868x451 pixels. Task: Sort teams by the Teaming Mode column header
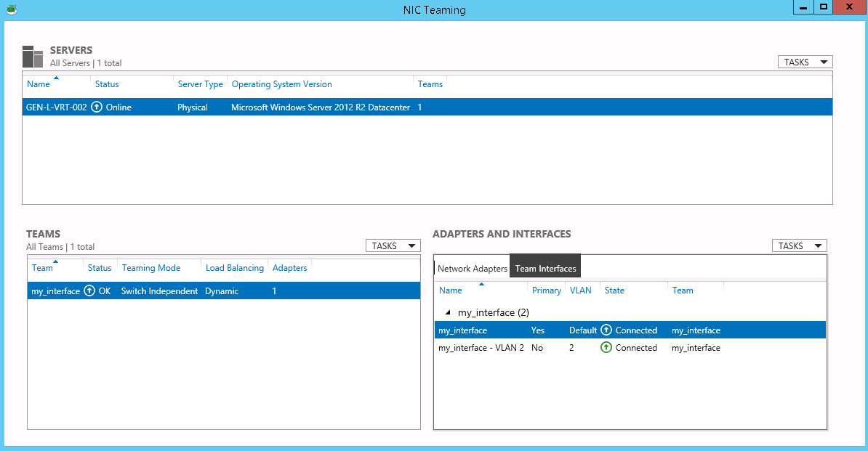click(x=150, y=267)
